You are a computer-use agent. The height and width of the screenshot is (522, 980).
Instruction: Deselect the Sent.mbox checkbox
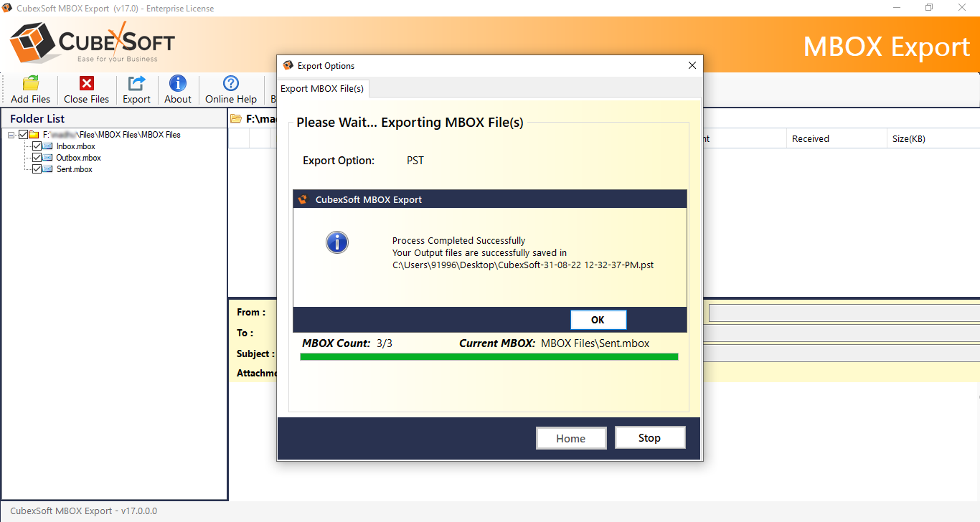point(36,169)
